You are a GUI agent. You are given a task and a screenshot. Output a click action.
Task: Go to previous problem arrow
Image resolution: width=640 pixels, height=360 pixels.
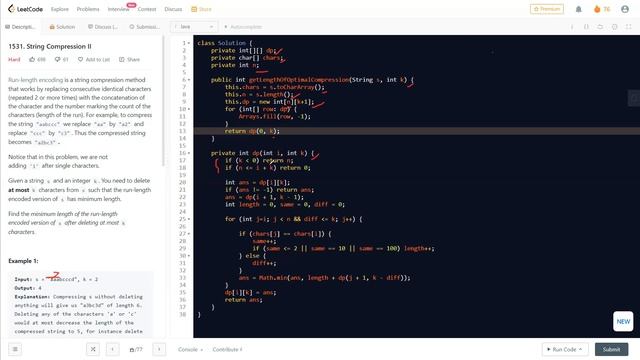113,349
